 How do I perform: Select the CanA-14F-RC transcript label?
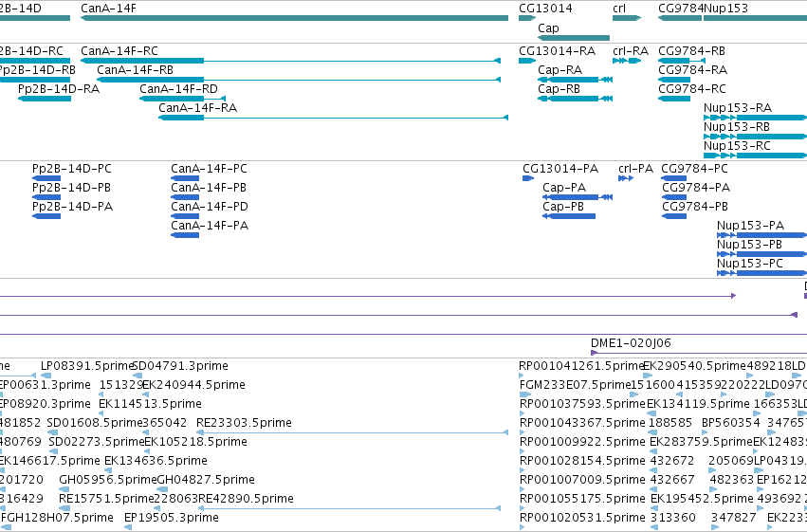pos(119,51)
